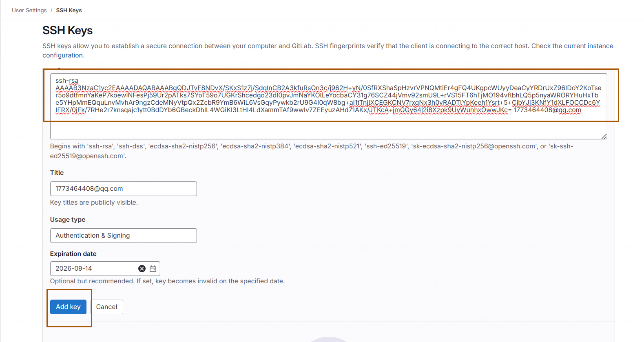This screenshot has height=342, width=644.
Task: Clear the expiration date with the X icon
Action: (142, 269)
